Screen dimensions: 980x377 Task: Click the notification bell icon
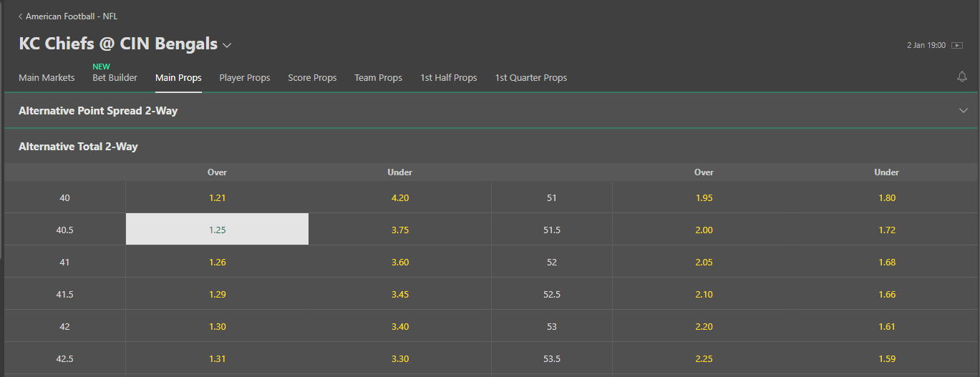[962, 77]
